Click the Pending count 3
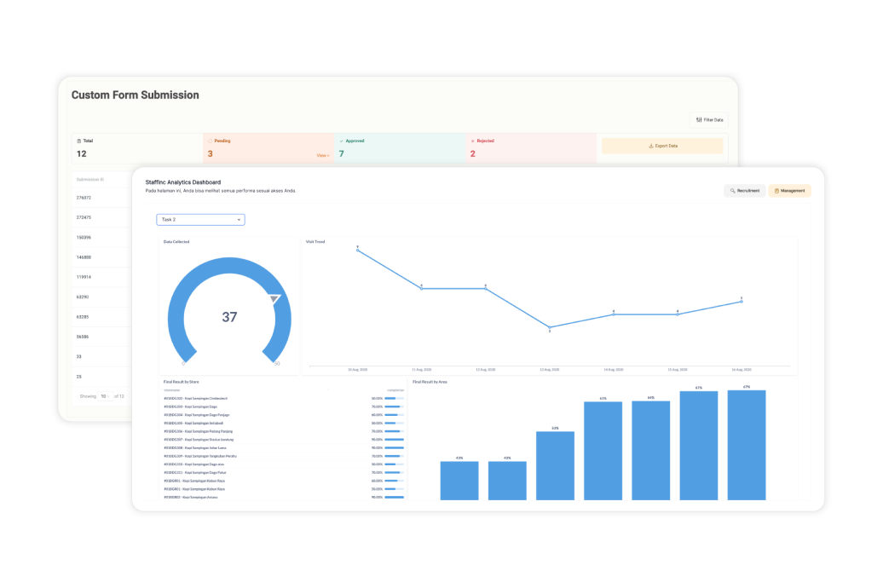Screen dimensions: 883x588 coord(210,153)
